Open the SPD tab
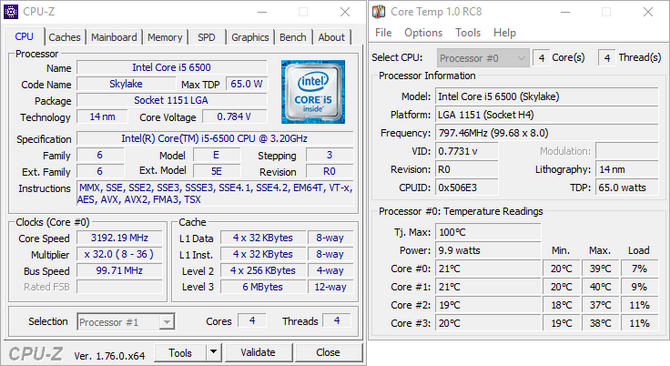The height and width of the screenshot is (366, 670). pos(206,37)
